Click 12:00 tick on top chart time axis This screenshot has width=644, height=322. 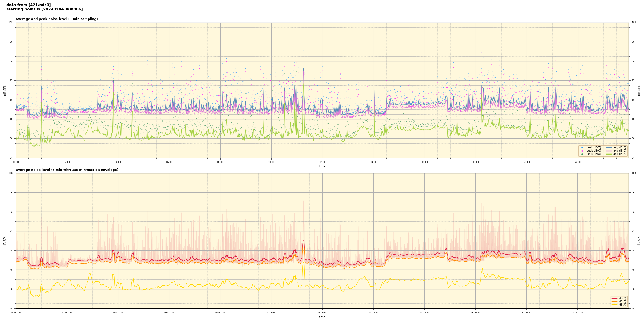tap(322, 162)
